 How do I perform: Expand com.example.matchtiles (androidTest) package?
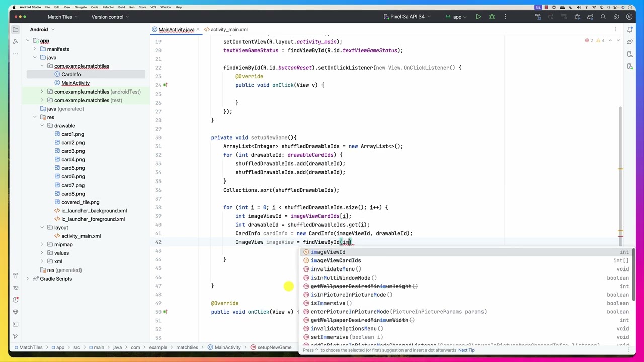(42, 92)
